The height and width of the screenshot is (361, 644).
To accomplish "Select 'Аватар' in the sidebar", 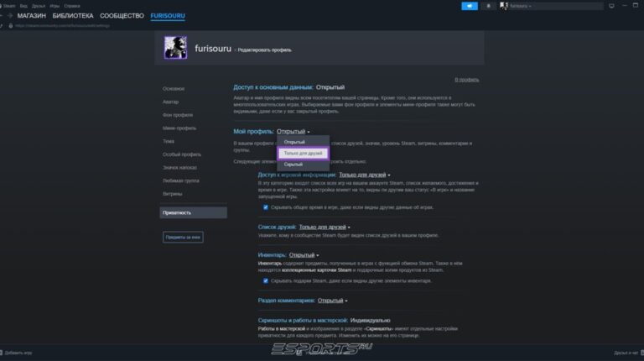I will pyautogui.click(x=171, y=102).
